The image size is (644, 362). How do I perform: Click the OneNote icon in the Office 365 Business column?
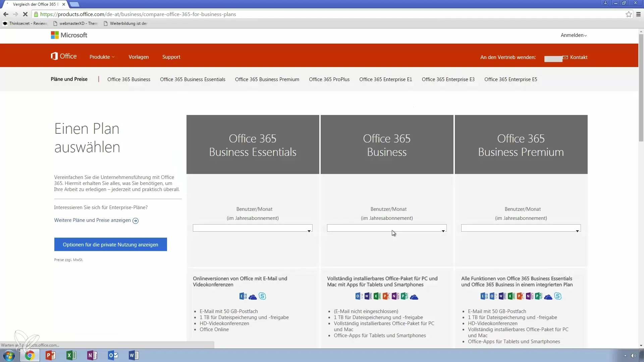point(395,296)
